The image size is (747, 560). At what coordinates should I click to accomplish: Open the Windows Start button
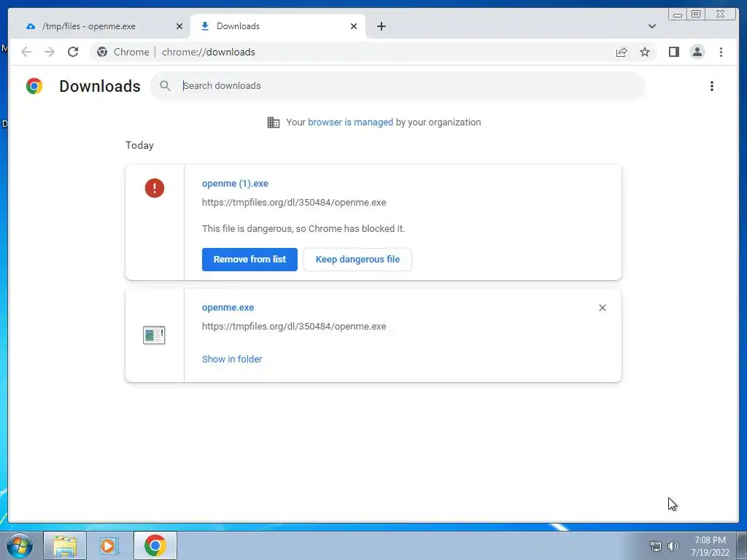pos(19,545)
